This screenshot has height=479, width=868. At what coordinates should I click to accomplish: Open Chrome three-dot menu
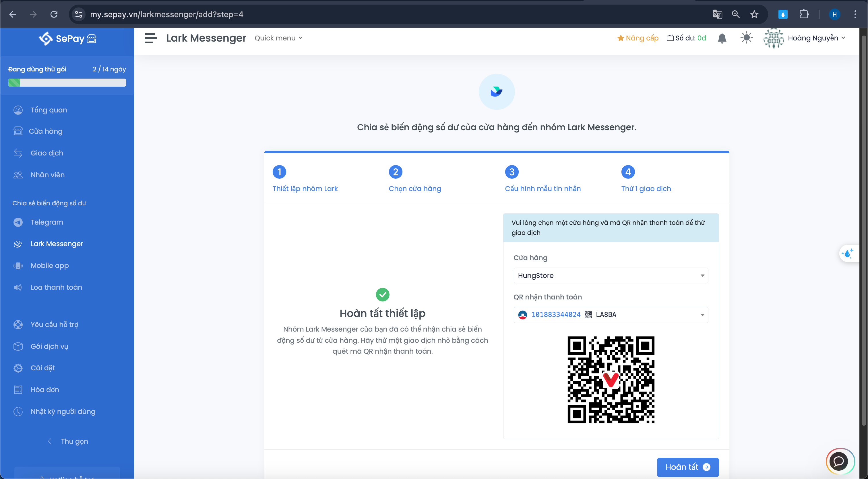(855, 14)
